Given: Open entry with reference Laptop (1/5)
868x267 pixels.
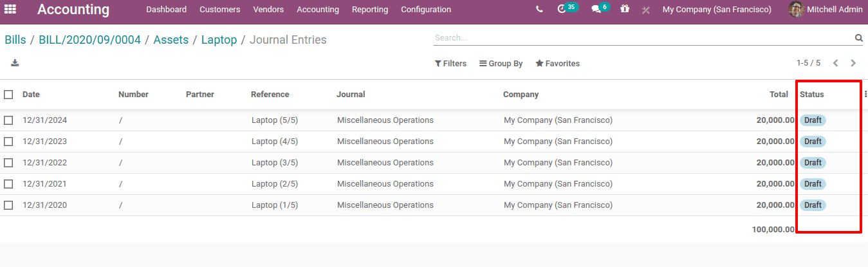Looking at the screenshot, I should pos(275,205).
